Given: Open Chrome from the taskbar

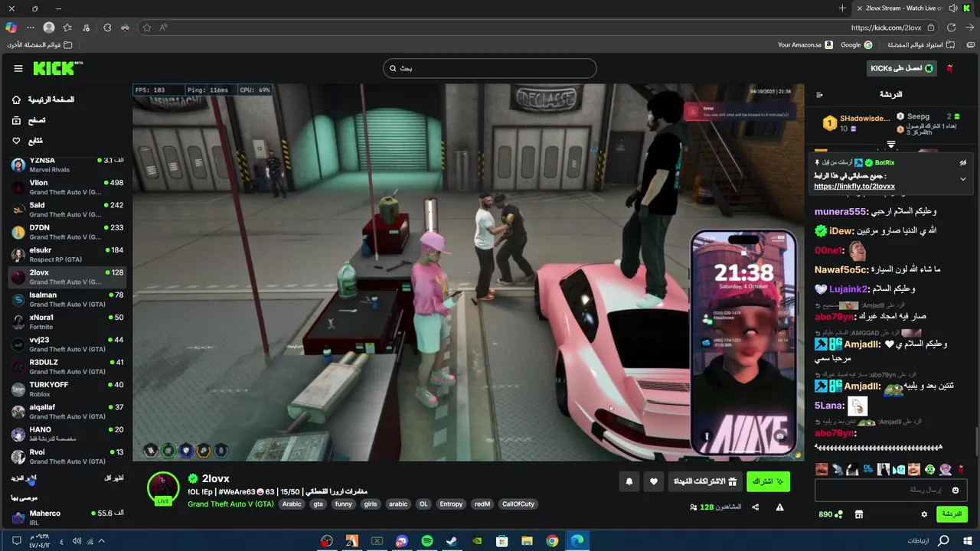Looking at the screenshot, I should point(552,541).
